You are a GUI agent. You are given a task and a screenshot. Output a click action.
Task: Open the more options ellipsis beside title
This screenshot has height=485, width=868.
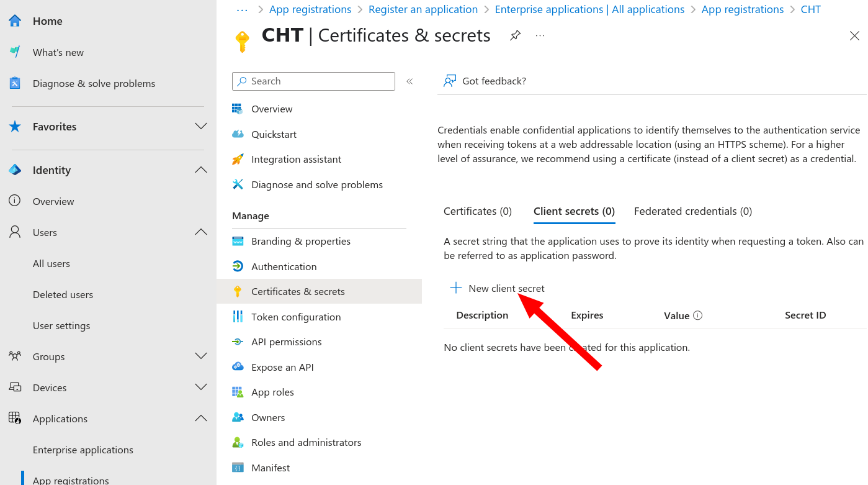pyautogui.click(x=540, y=35)
